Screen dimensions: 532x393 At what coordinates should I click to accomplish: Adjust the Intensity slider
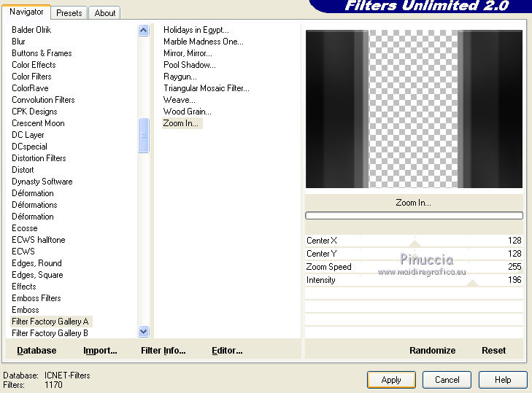tap(414, 280)
